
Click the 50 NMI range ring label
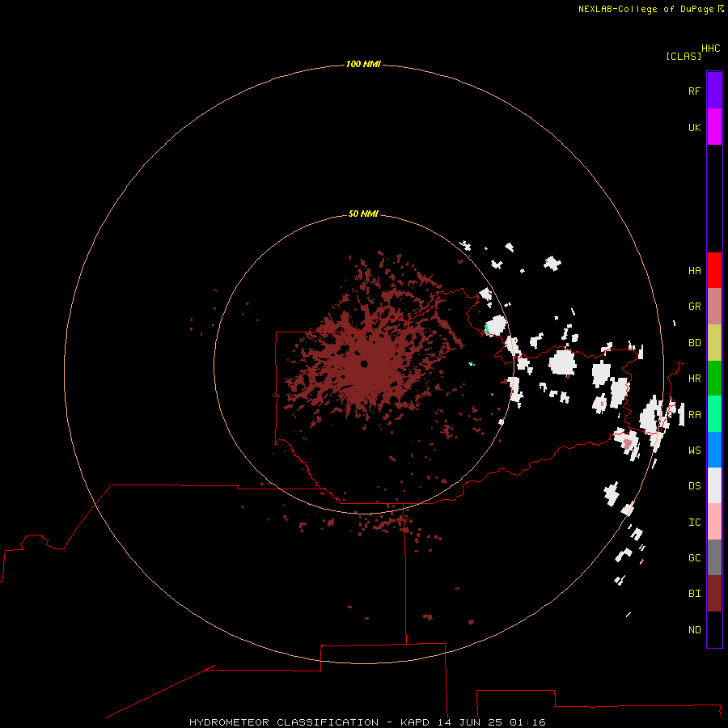363,214
